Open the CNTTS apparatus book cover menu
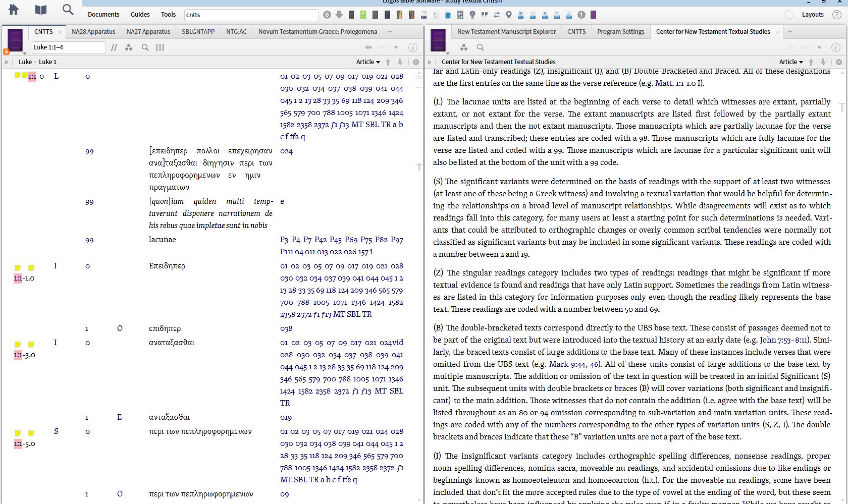 [x=15, y=40]
